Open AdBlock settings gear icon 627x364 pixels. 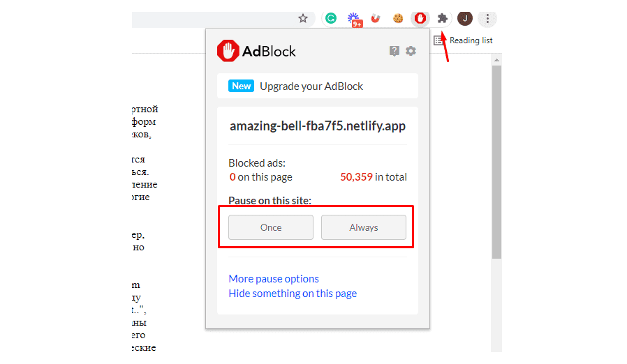click(x=411, y=51)
